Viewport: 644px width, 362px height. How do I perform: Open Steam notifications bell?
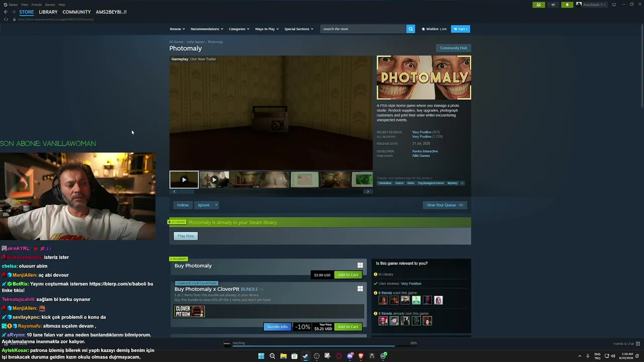coord(567,5)
